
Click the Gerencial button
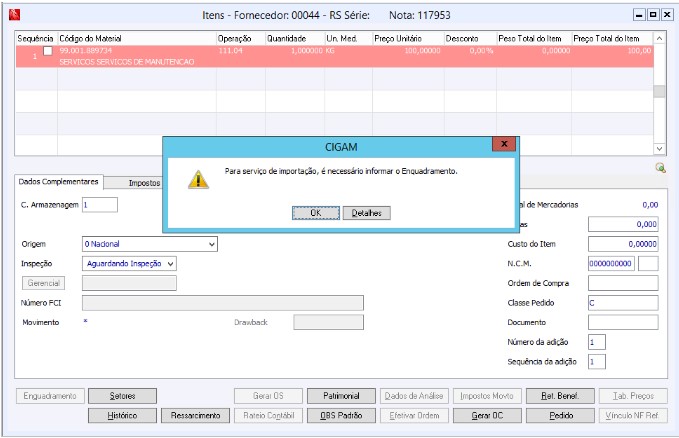(x=43, y=283)
